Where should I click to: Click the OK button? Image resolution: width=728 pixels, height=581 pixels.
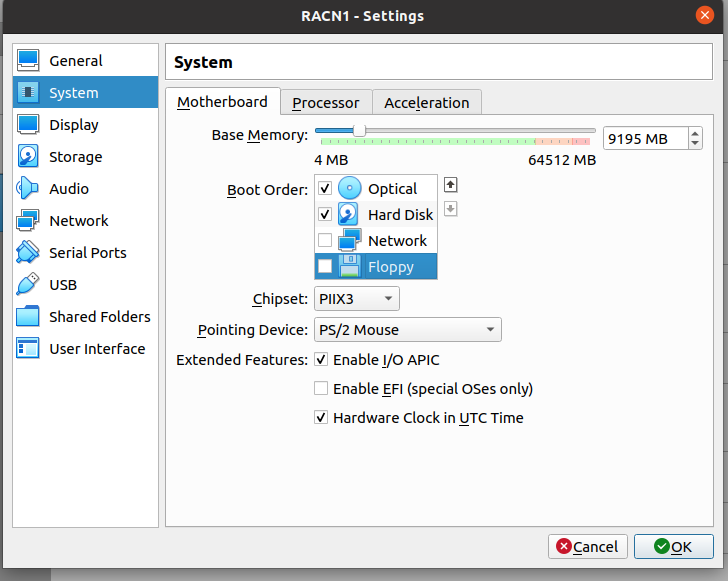[673, 547]
